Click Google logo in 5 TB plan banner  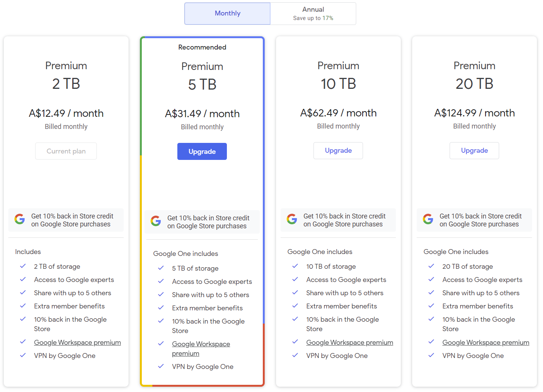click(156, 221)
